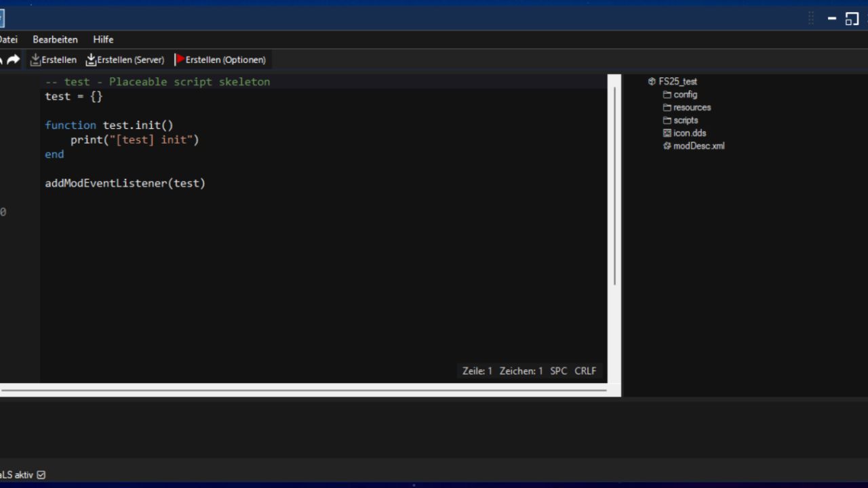Toggle CRLF line ending indicator

(x=585, y=371)
